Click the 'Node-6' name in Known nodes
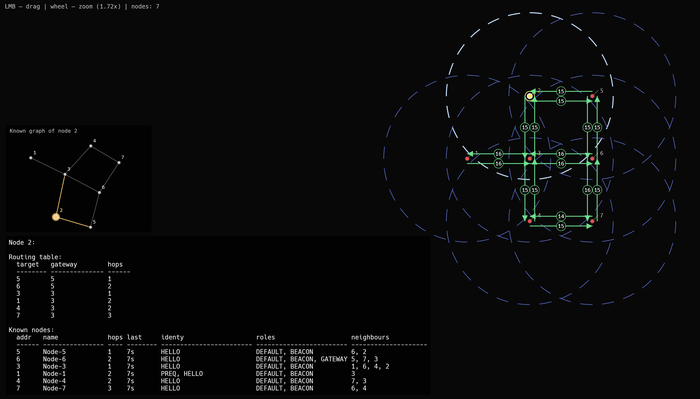Image resolution: width=700 pixels, height=399 pixels. coord(54,359)
